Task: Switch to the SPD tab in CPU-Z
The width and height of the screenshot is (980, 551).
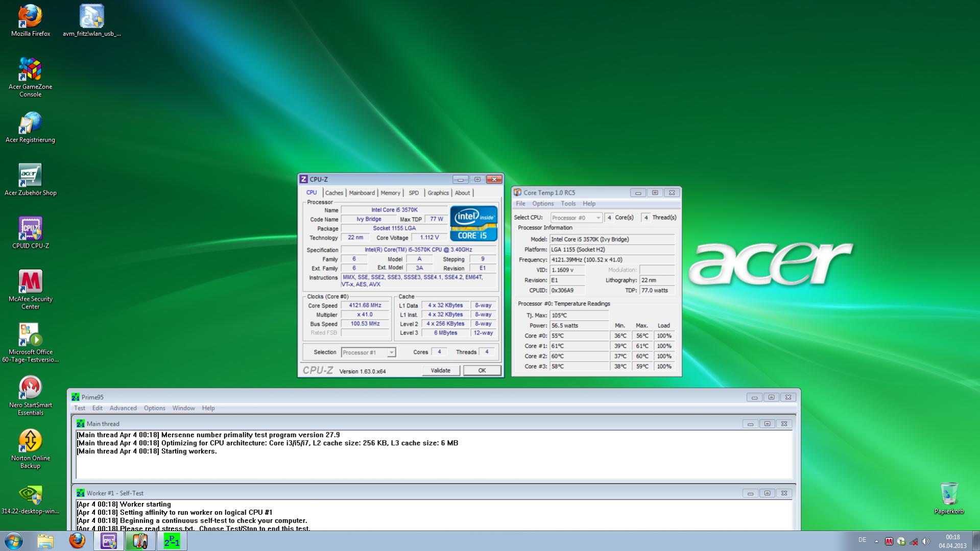Action: (x=414, y=193)
